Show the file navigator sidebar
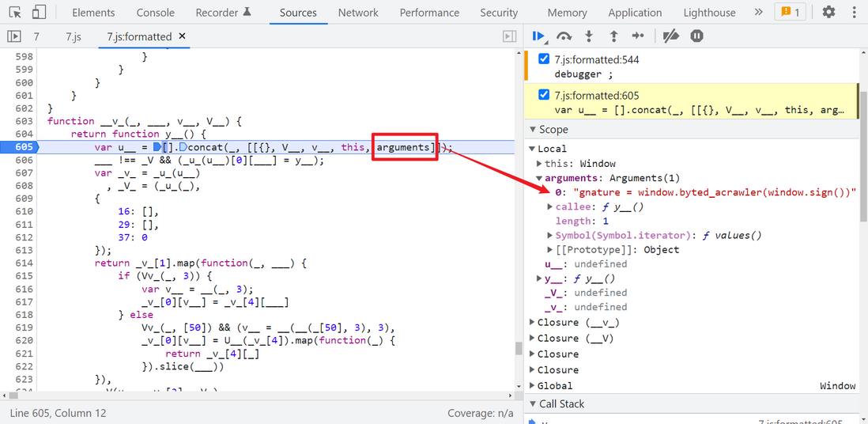This screenshot has height=424, width=868. pyautogui.click(x=13, y=36)
